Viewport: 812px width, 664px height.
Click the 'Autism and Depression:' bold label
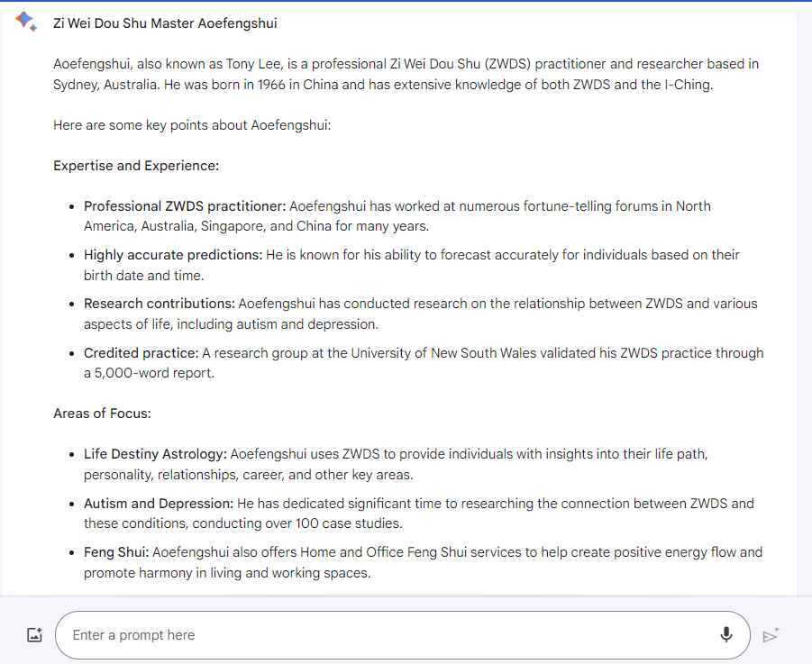tap(159, 503)
